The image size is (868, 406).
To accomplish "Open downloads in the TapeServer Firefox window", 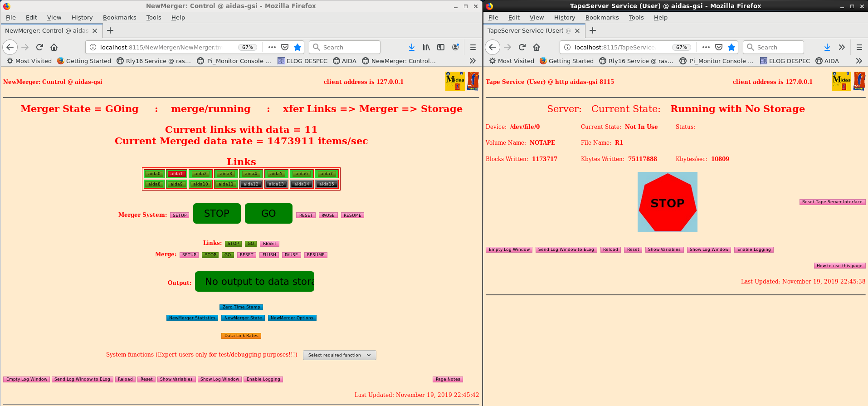I will 827,47.
